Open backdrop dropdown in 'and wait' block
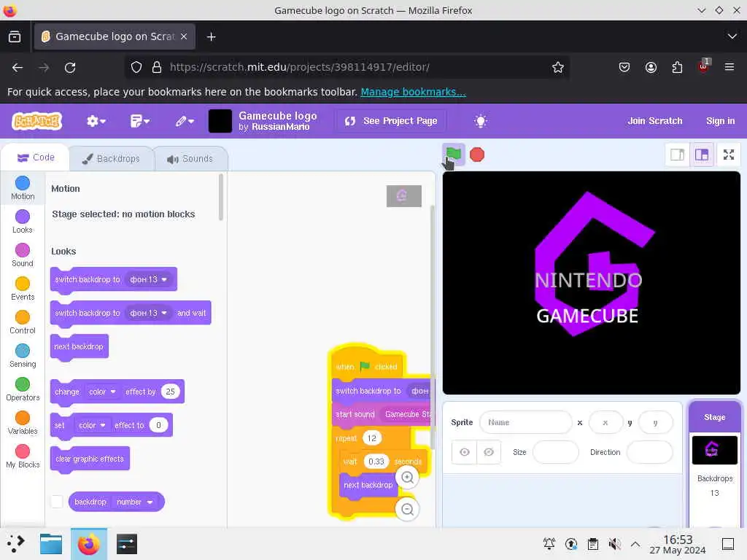This screenshot has height=560, width=747. coord(149,313)
